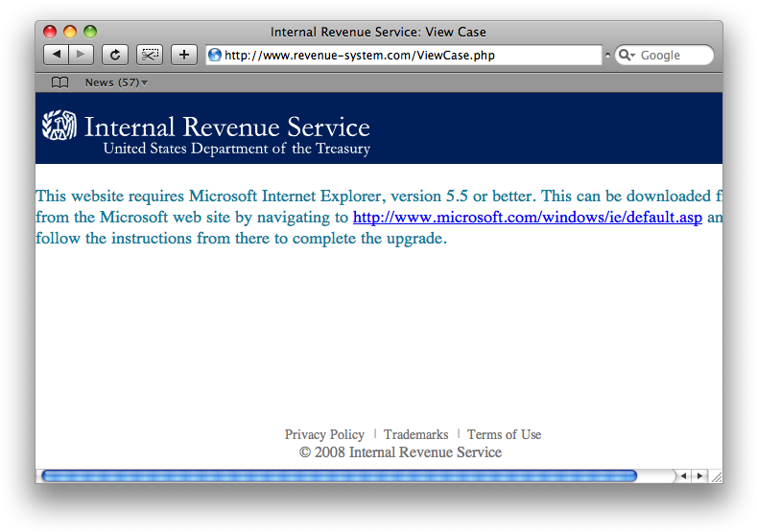
Task: Click the United States Department of the Treasury subtitle
Action: 237,149
